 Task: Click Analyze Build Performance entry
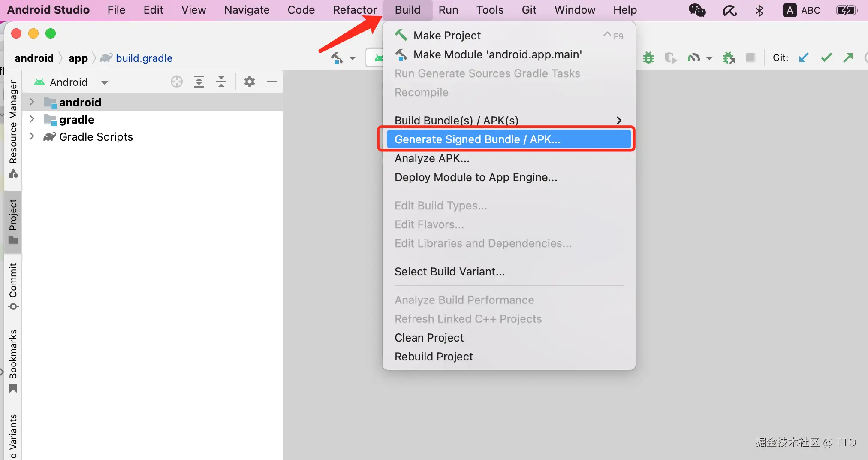pyautogui.click(x=509, y=300)
